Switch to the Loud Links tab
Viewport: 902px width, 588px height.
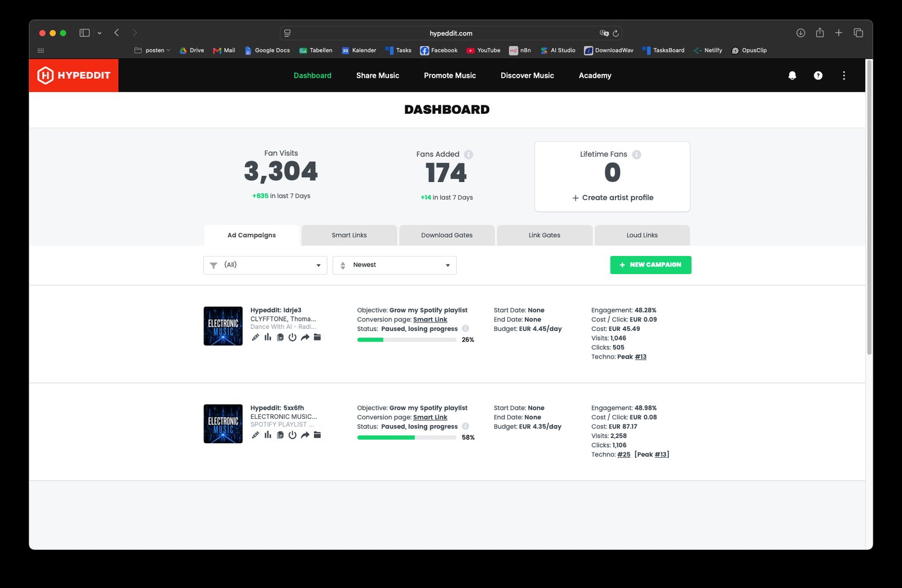pyautogui.click(x=642, y=235)
